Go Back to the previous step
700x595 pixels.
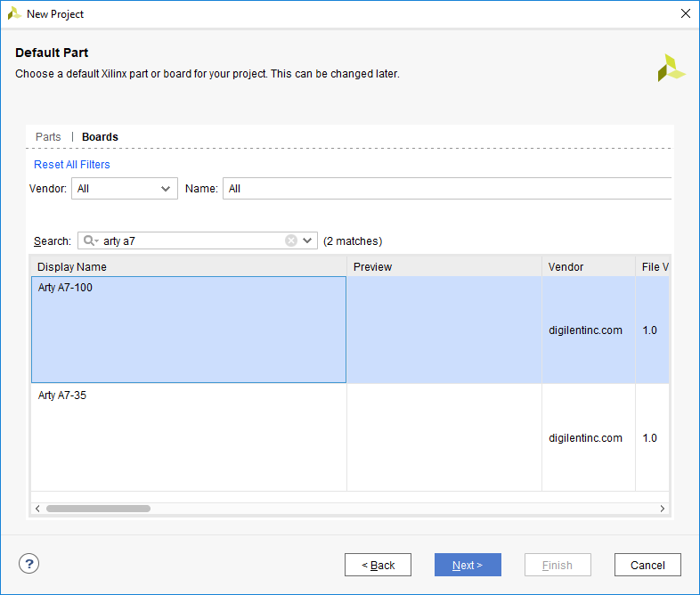(378, 565)
